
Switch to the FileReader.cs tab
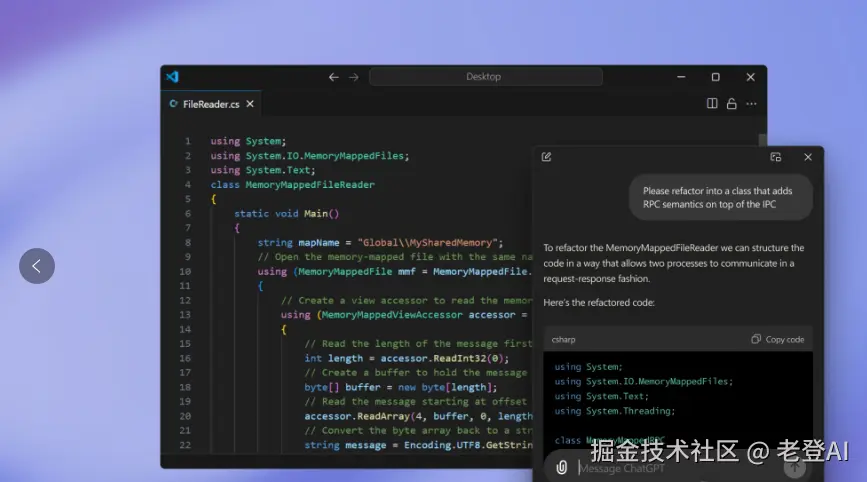click(x=211, y=104)
